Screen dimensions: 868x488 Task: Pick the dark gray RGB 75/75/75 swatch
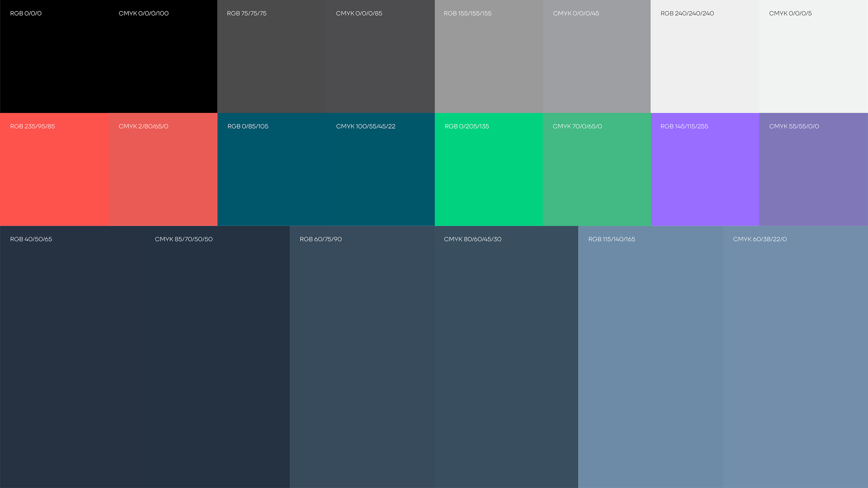click(x=271, y=61)
